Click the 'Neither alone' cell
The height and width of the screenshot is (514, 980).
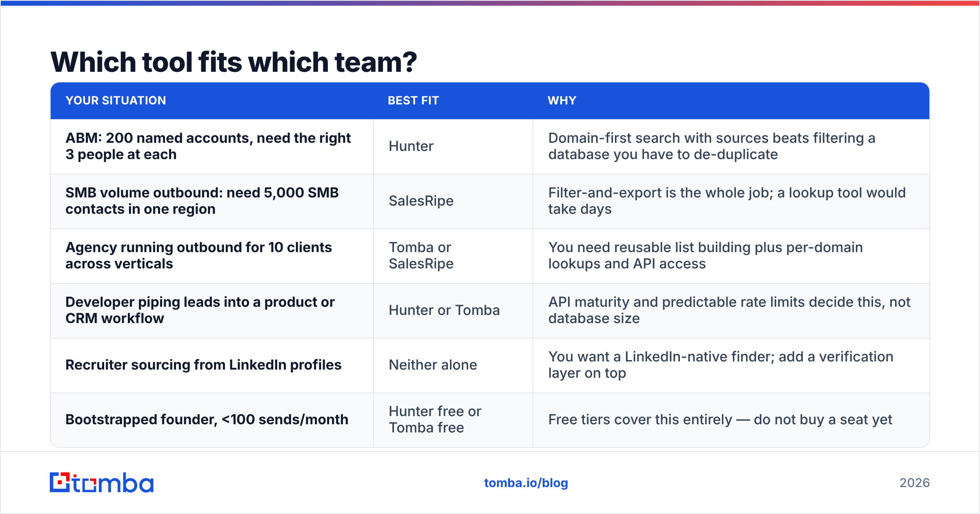tap(453, 365)
